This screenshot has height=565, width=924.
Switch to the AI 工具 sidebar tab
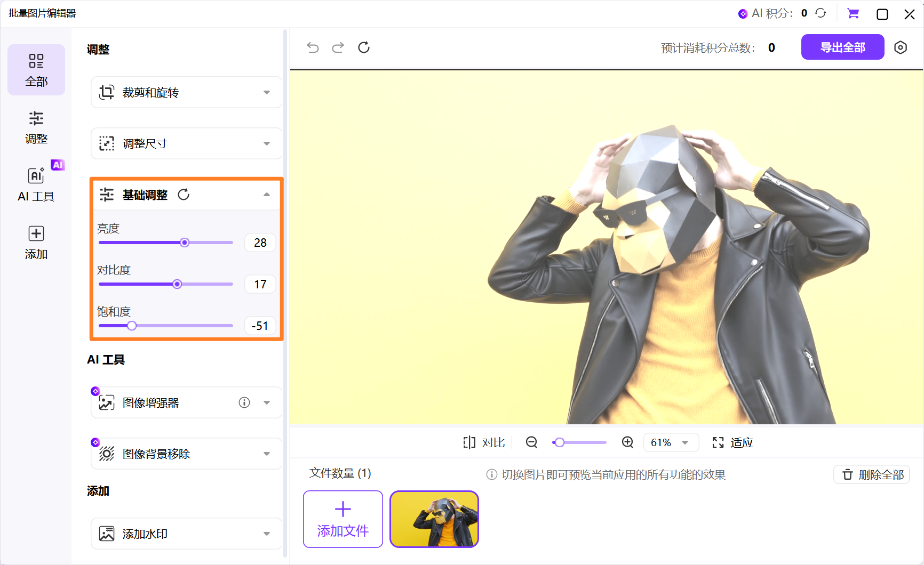click(36, 185)
